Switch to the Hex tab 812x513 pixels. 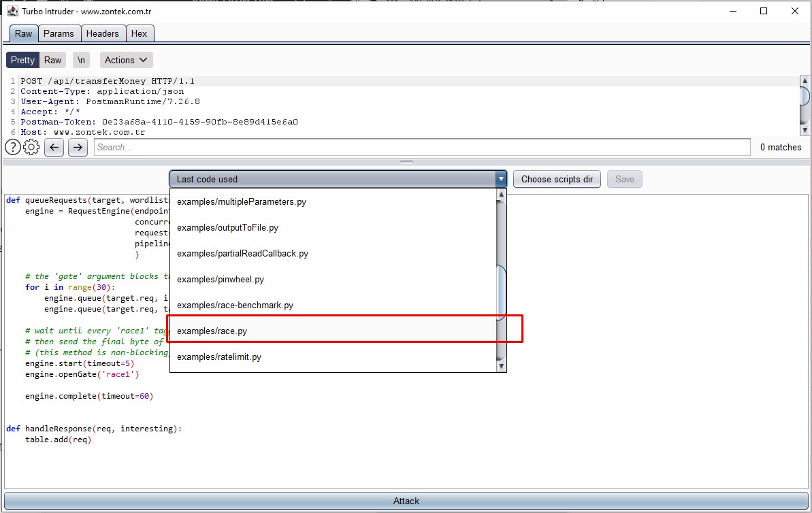pos(140,33)
